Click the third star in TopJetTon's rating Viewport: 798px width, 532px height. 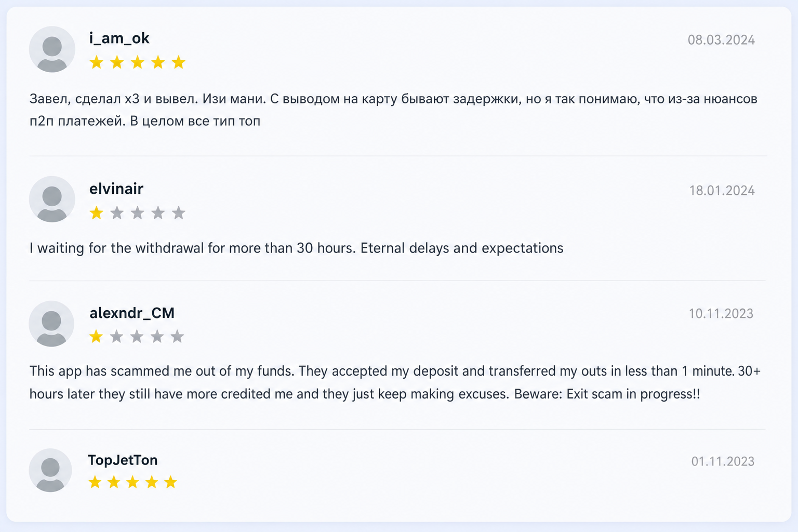pyautogui.click(x=132, y=482)
